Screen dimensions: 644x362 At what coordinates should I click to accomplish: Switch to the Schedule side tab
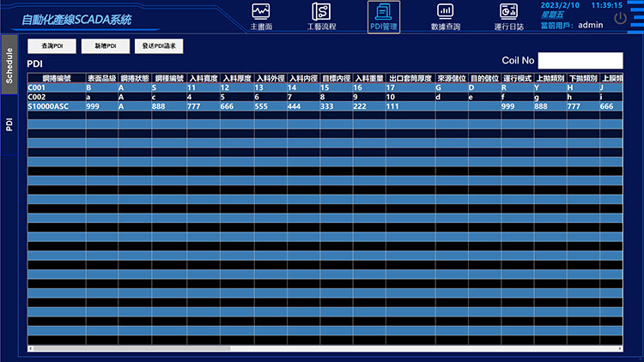[x=9, y=65]
